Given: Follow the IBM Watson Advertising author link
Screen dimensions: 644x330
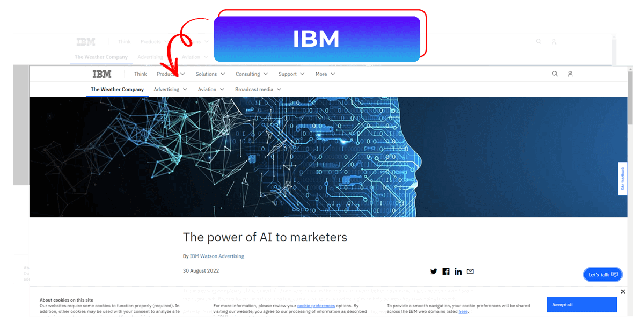Looking at the screenshot, I should (x=217, y=256).
